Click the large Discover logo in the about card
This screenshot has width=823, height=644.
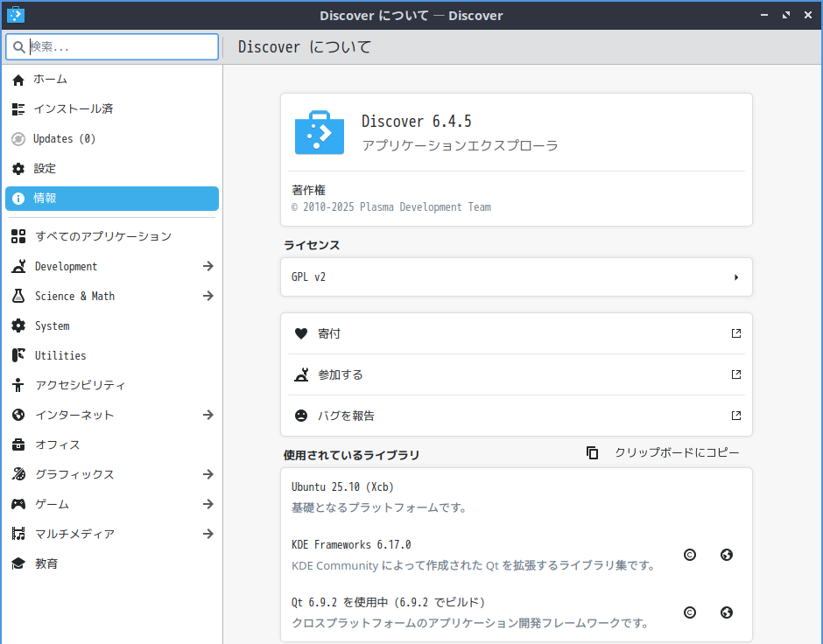pos(319,133)
